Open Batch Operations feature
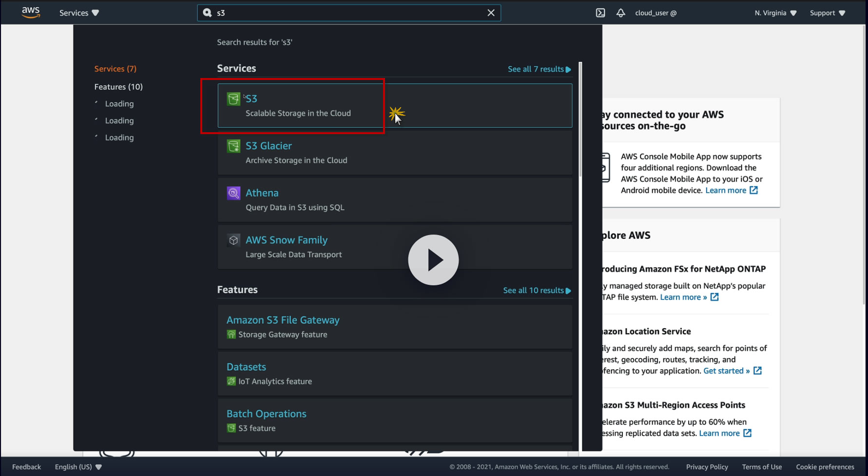 click(395, 420)
